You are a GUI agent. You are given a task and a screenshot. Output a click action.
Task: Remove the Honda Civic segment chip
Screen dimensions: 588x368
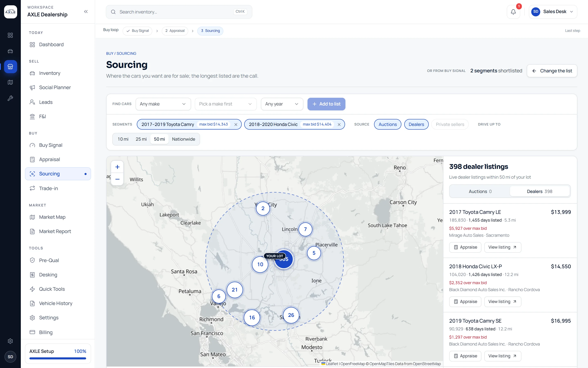(x=339, y=124)
